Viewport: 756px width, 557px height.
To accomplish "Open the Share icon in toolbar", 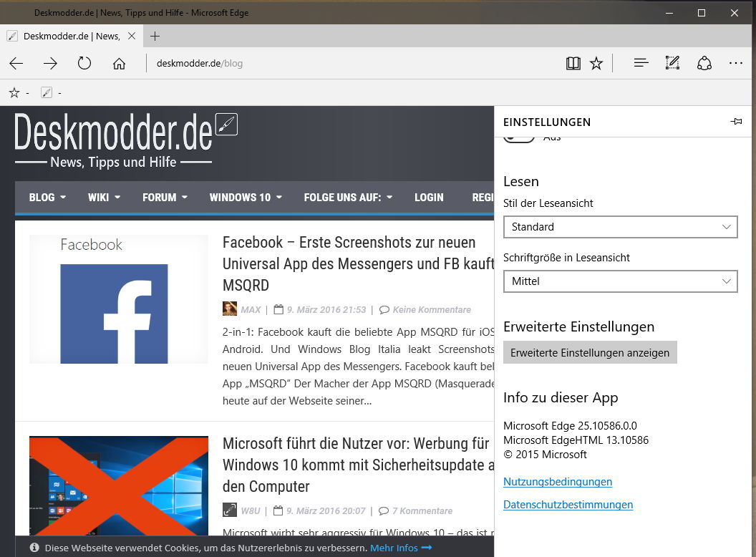I will click(x=704, y=63).
